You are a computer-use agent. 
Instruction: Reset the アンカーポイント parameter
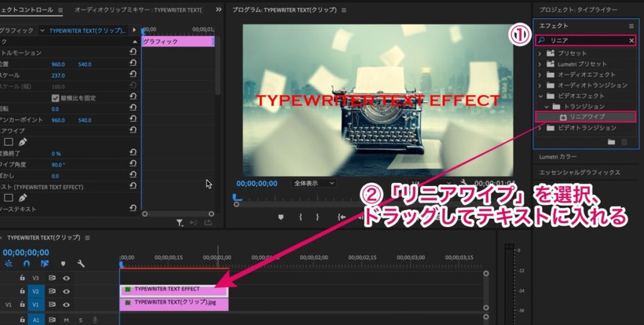(x=133, y=119)
